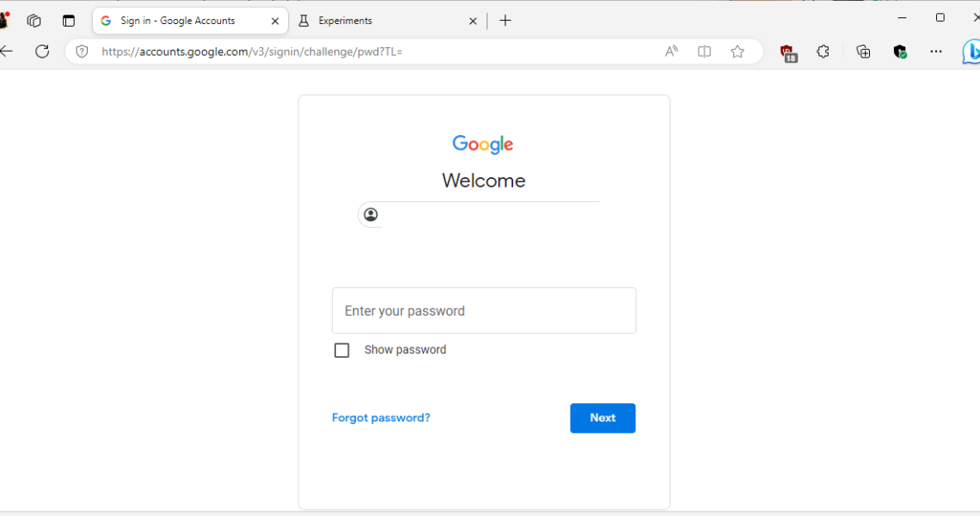
Task: Open the Forgot password link
Action: click(381, 418)
